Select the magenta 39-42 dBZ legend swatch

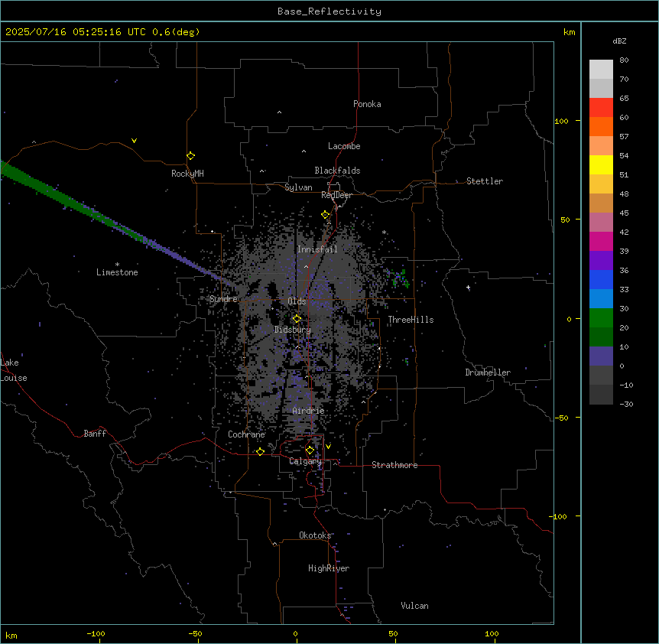pos(601,241)
